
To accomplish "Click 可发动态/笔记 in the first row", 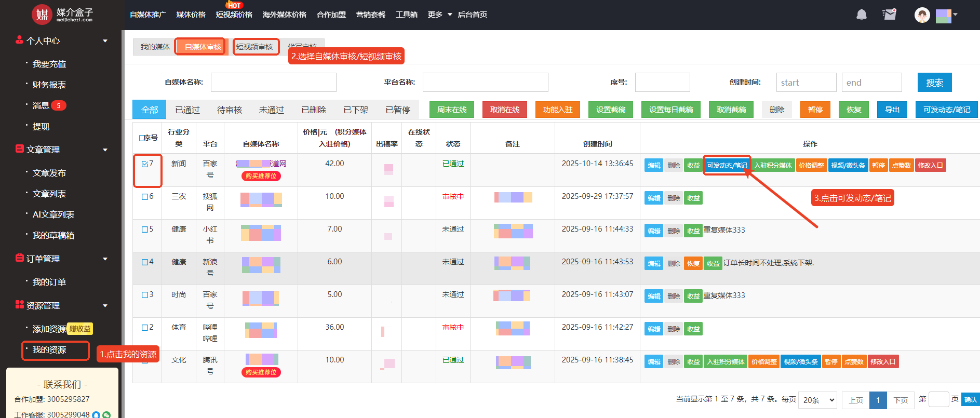I will 727,166.
